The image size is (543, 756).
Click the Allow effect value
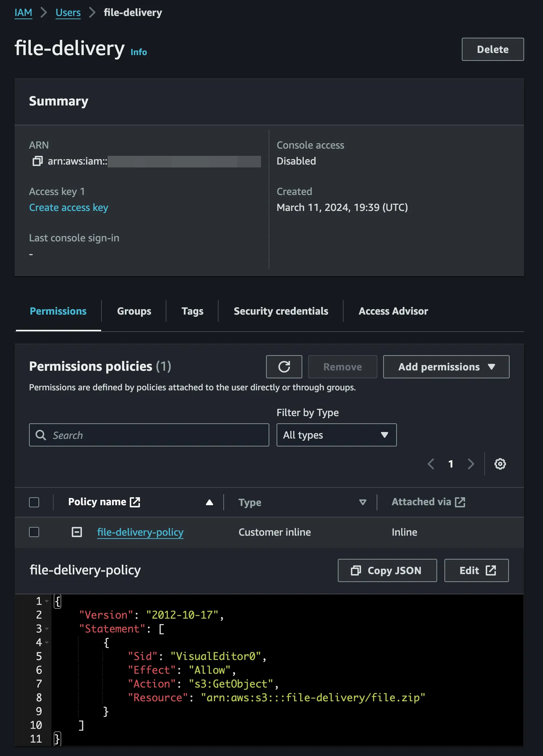pyautogui.click(x=210, y=670)
